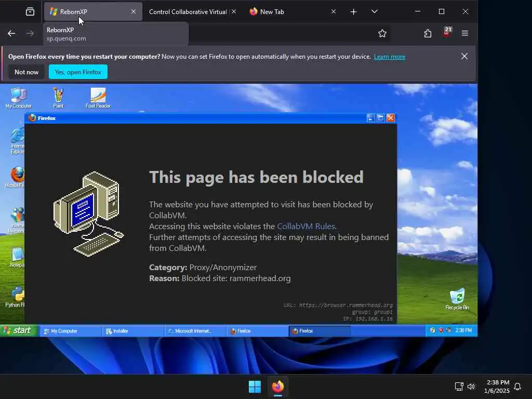Click the blocked URL text browser.rammerhead.org

(x=345, y=305)
